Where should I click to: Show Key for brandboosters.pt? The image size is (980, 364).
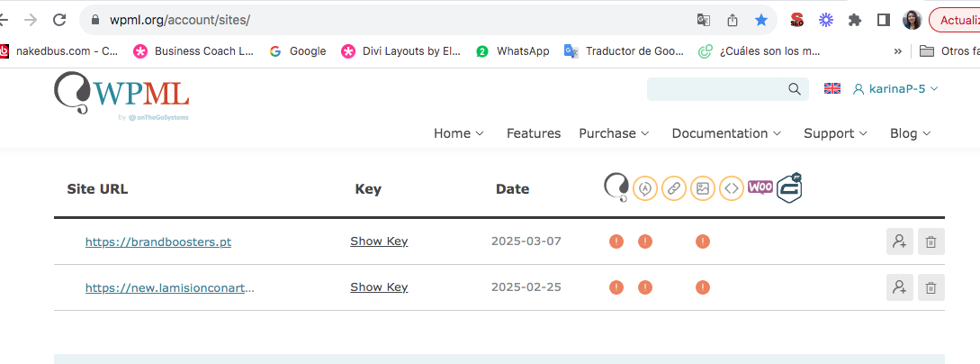[379, 241]
